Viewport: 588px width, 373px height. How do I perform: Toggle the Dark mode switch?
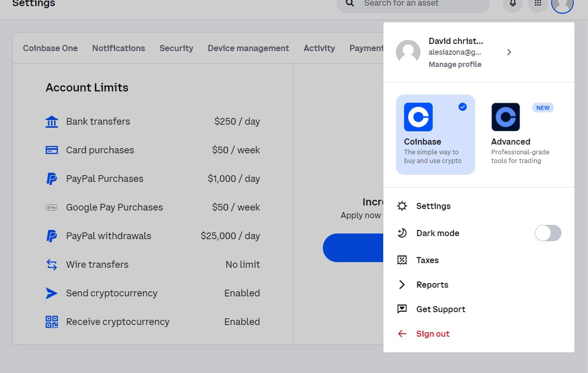point(548,233)
